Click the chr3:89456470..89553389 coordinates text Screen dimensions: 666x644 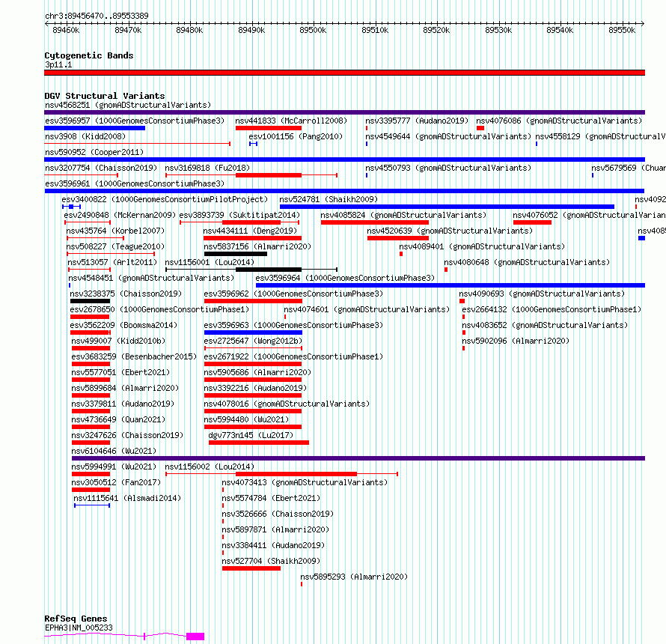(x=97, y=16)
